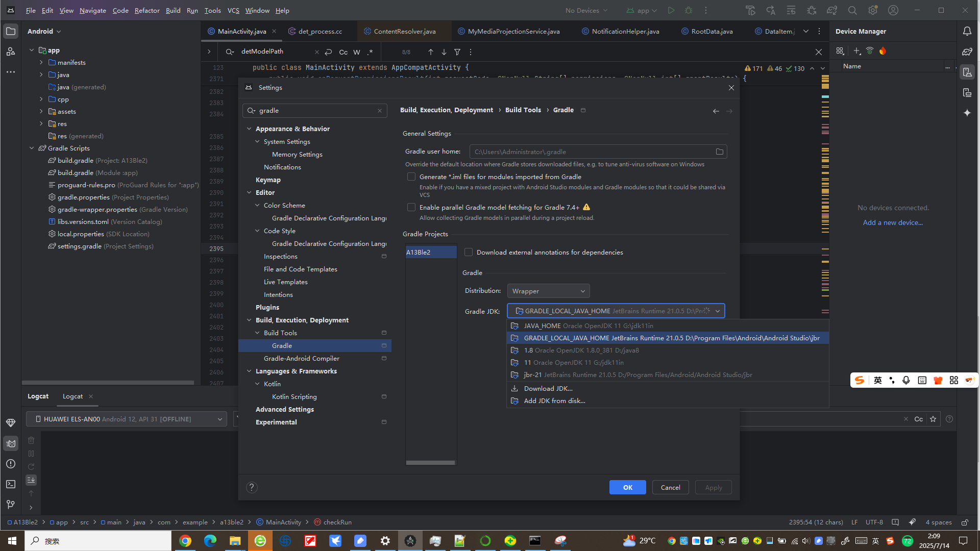This screenshot has width=980, height=551.
Task: Open the Distribution Wrapper dropdown
Action: (x=549, y=291)
